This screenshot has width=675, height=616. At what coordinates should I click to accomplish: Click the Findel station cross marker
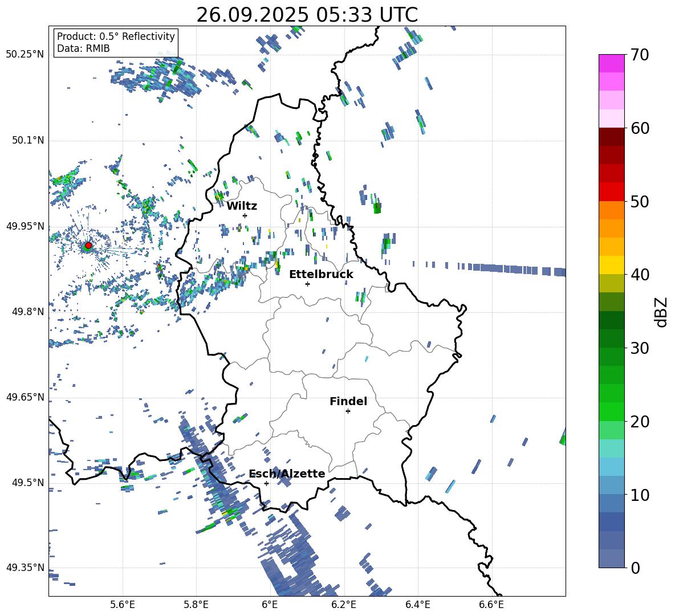click(x=348, y=411)
